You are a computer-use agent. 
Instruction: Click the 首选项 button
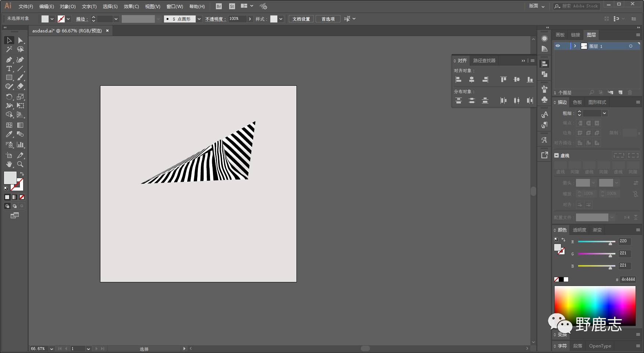(328, 19)
